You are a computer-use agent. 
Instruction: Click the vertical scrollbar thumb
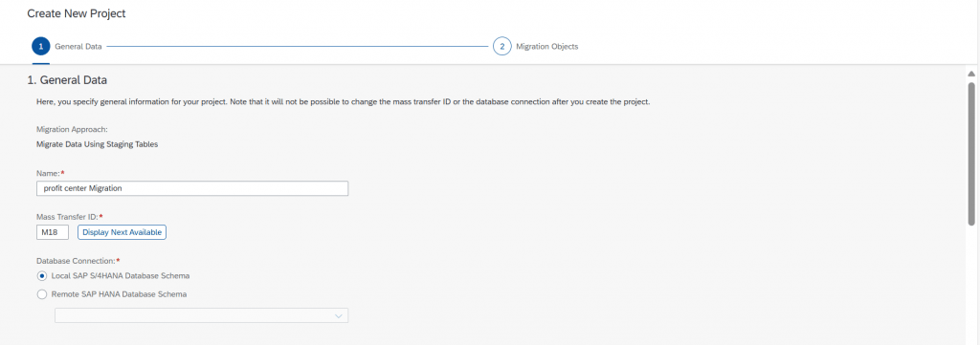[970, 153]
